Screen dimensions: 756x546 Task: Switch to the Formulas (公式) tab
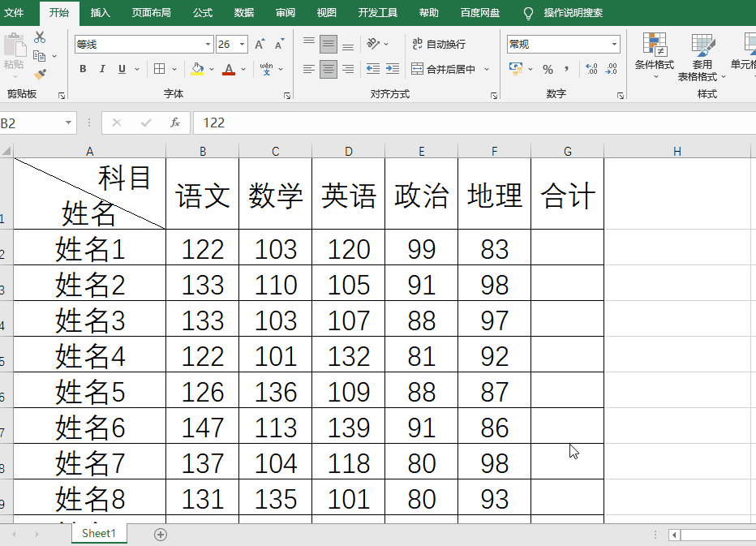(203, 12)
